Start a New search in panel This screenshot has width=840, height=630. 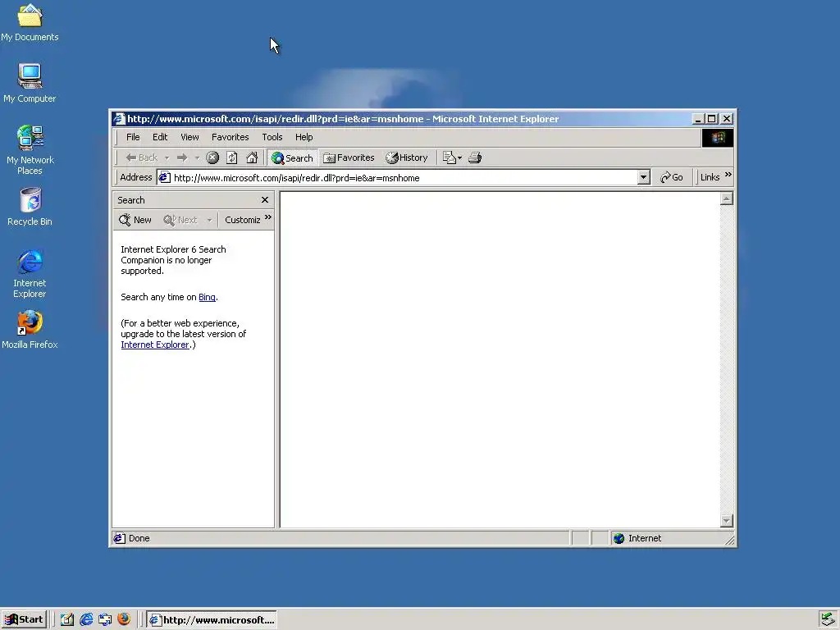pos(135,220)
